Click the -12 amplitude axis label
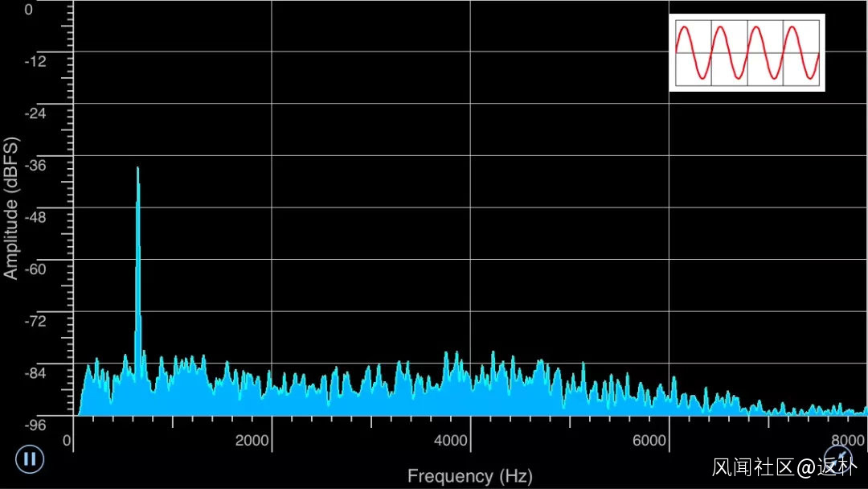This screenshot has height=489, width=868. (35, 61)
